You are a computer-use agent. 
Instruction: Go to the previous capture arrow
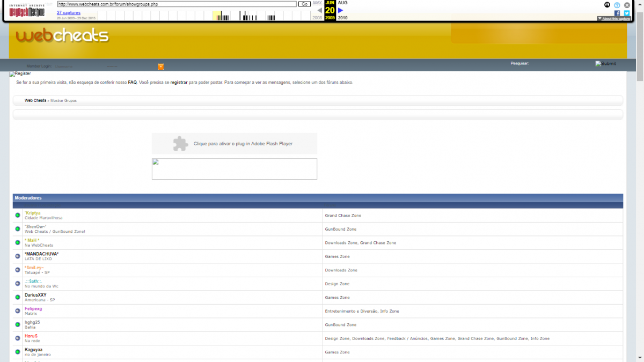[320, 10]
